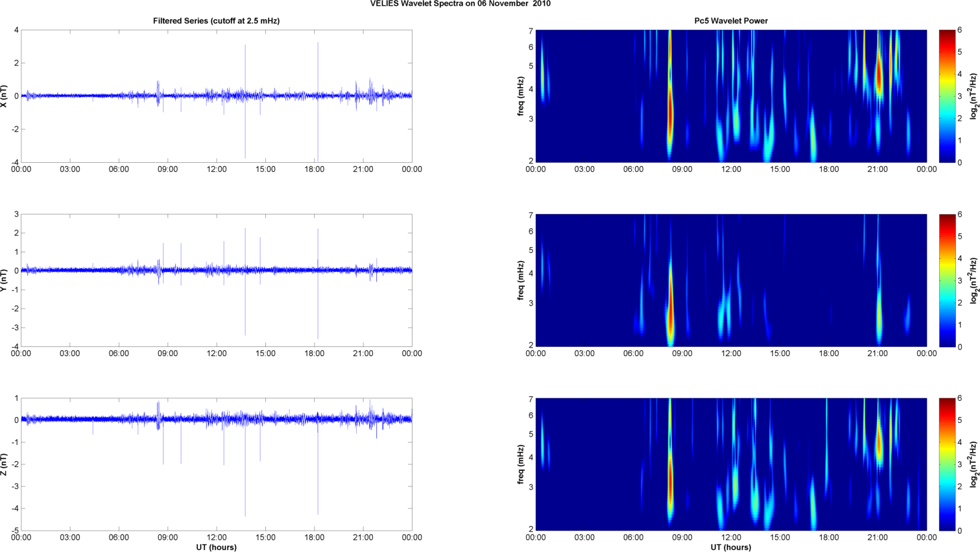Click the '18:00' tick under the top wavelet spectrum
This screenshot has height=552, width=980.
pos(829,169)
